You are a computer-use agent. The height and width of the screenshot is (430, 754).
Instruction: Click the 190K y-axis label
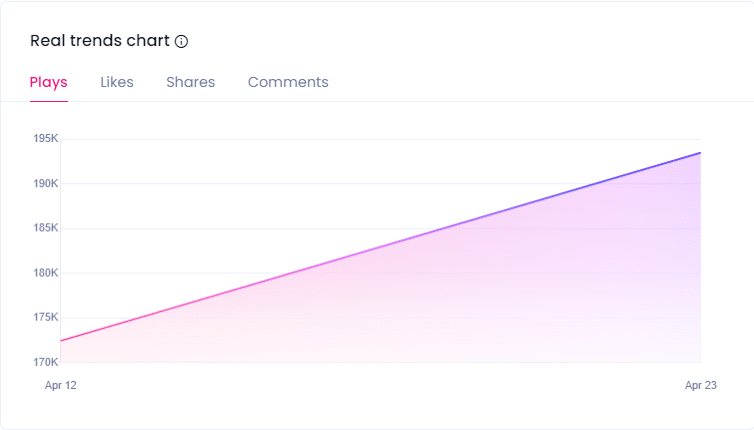46,183
